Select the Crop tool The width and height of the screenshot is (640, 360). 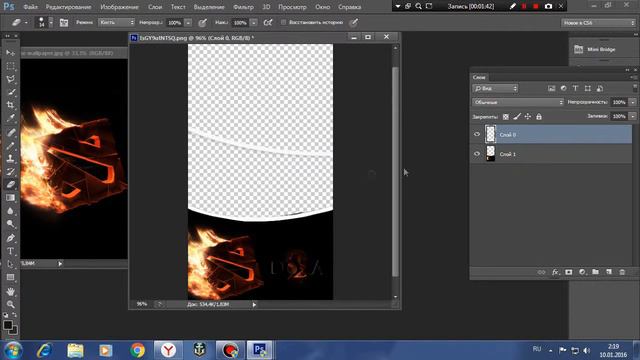coord(11,105)
